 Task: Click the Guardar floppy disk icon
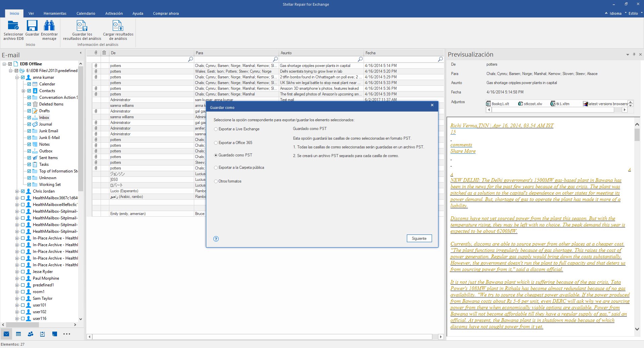[x=32, y=25]
